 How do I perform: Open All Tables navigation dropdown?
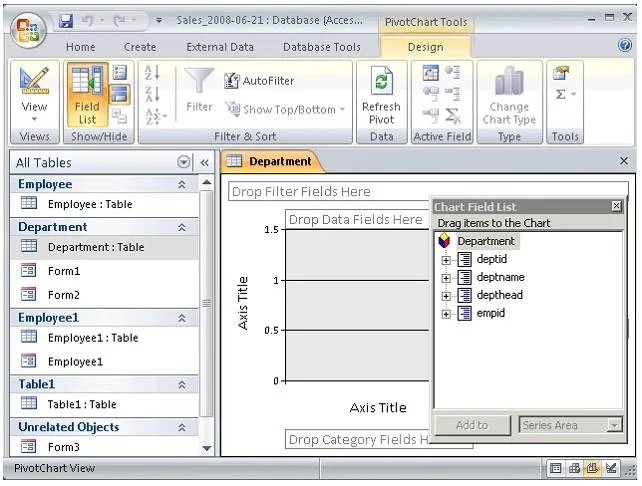tap(184, 162)
